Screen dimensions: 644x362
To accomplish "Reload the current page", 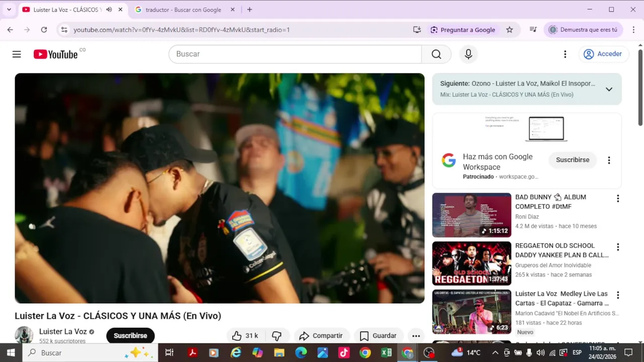I will (x=44, y=30).
